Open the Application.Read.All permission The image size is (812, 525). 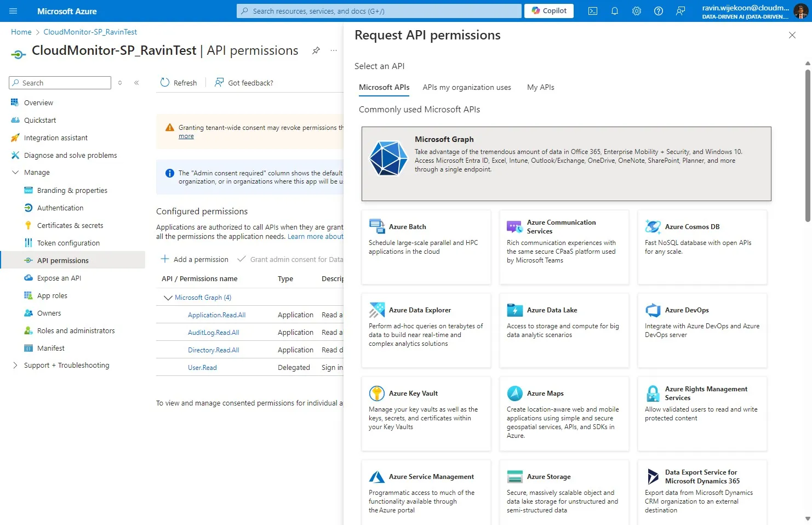pyautogui.click(x=216, y=315)
